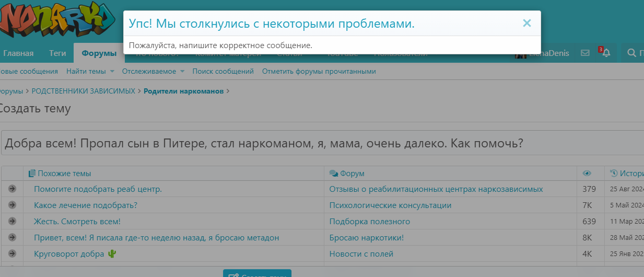The height and width of the screenshot is (277, 644).
Task: Open Поиск сообщений link
Action: point(223,71)
